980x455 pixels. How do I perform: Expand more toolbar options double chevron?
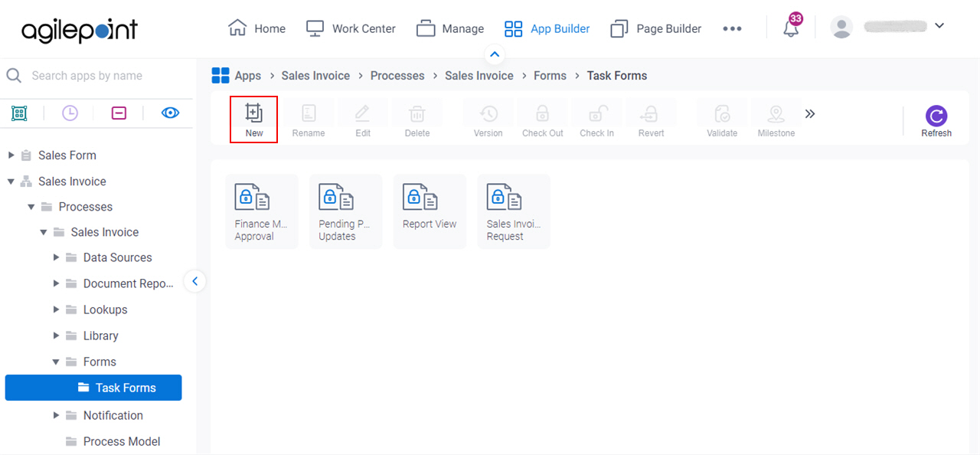tap(810, 114)
